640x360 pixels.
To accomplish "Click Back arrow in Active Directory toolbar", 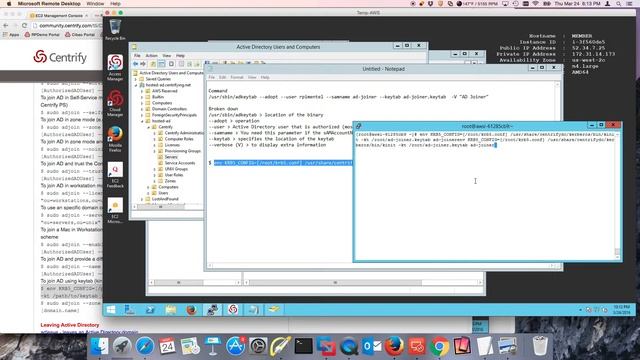I will [x=136, y=64].
